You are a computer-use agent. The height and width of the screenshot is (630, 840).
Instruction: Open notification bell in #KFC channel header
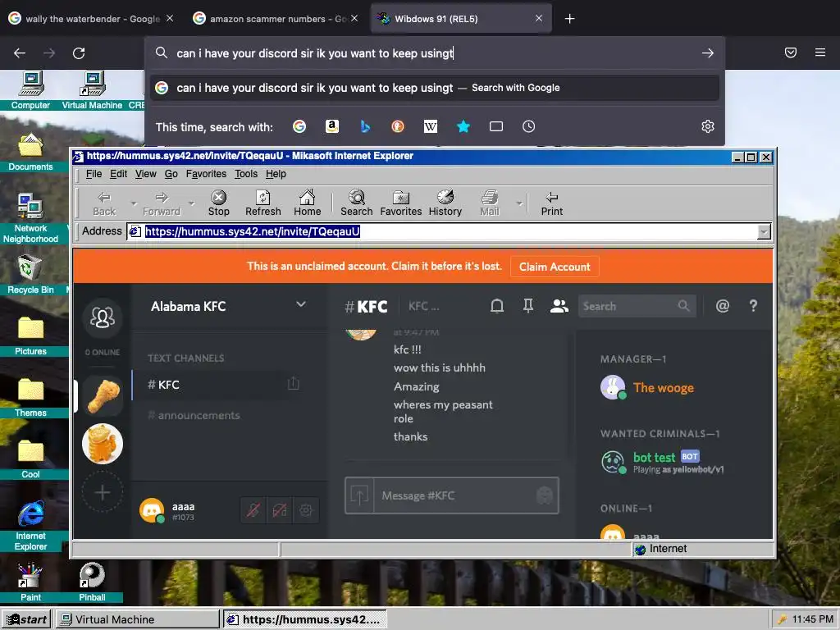point(497,306)
